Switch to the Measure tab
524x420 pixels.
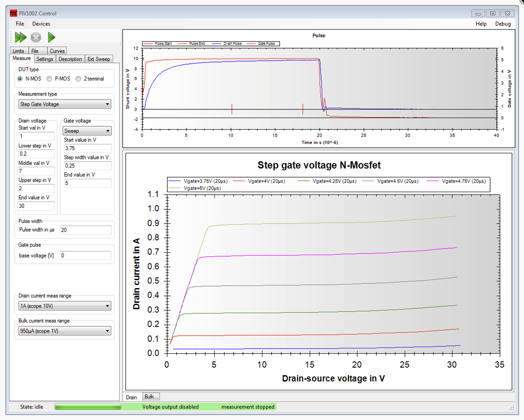click(22, 58)
